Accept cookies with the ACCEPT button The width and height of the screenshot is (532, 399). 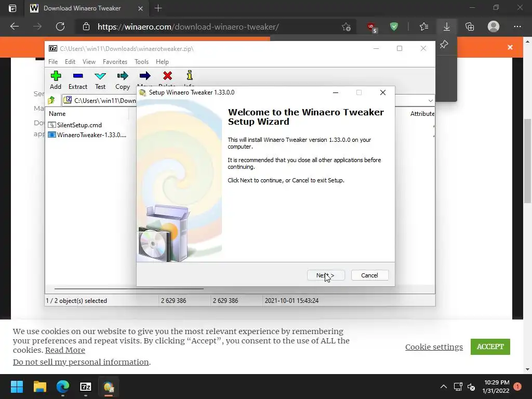pyautogui.click(x=490, y=347)
